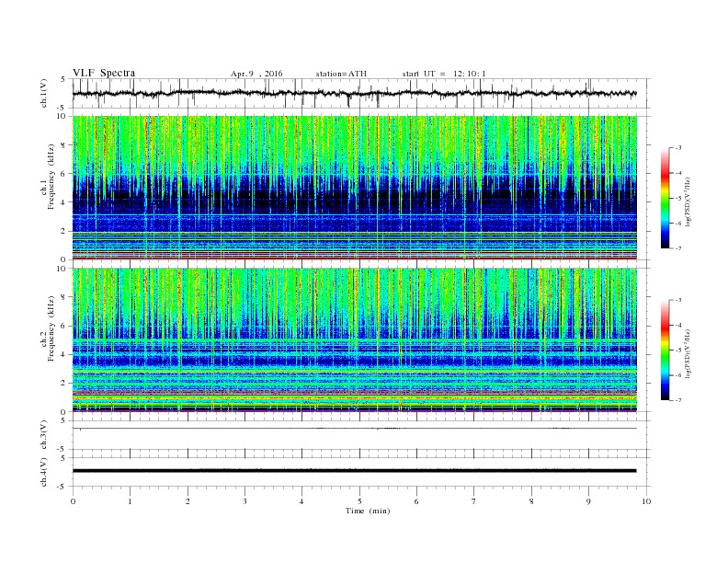The image size is (728, 563).
Task: Click inside the ch.2 spectrogram panel
Action: [355, 339]
